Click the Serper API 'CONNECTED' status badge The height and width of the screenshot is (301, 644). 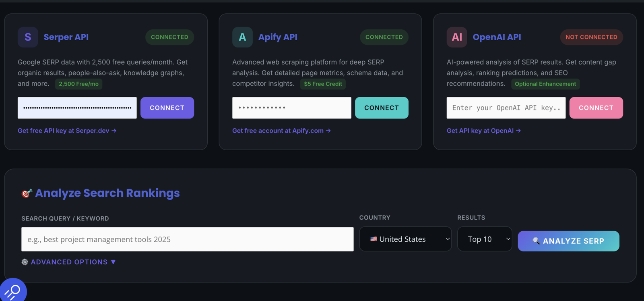tap(169, 37)
